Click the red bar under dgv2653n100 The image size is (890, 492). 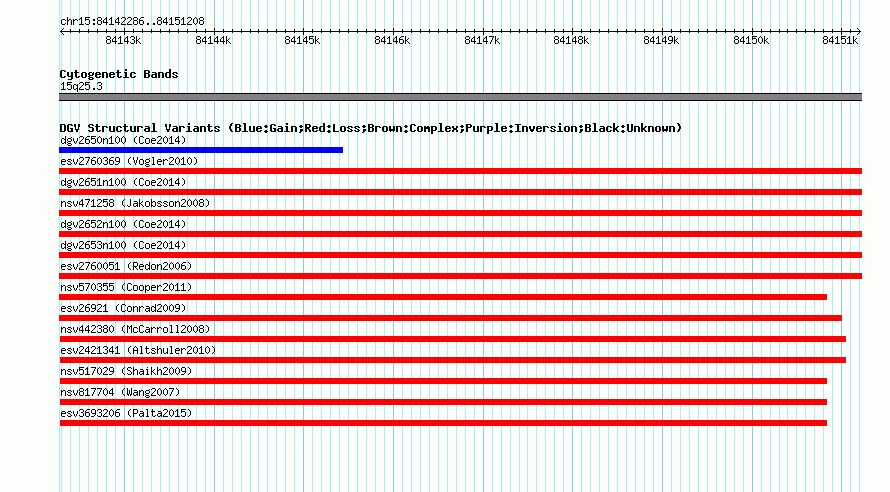(460, 255)
